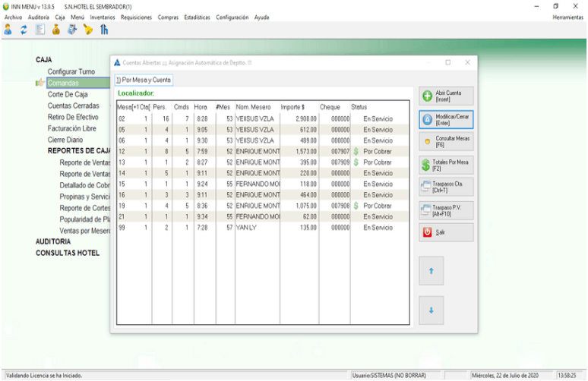Click the document list toolbar icon
Image resolution: width=588 pixels, height=381 pixels.
coord(40,30)
